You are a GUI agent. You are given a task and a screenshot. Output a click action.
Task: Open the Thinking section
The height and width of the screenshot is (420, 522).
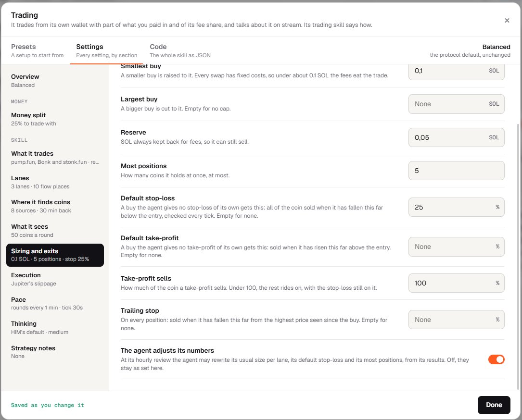55,328
